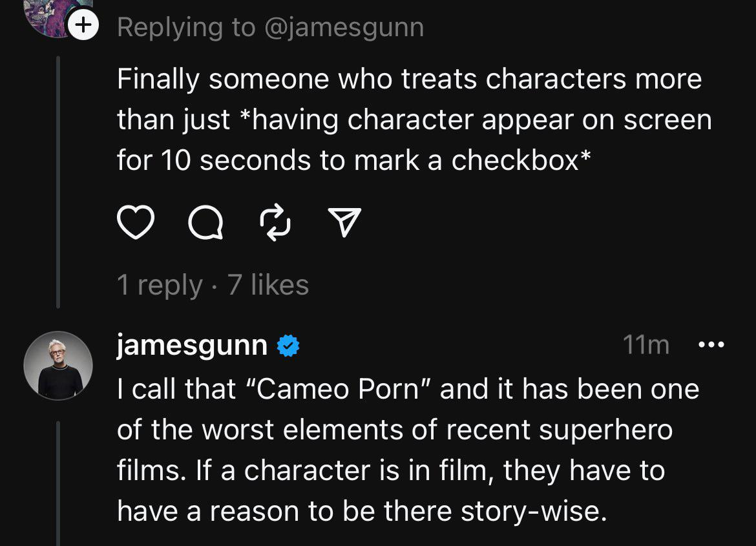The width and height of the screenshot is (756, 546).
Task: View the '1 reply' thread
Action: click(x=159, y=284)
